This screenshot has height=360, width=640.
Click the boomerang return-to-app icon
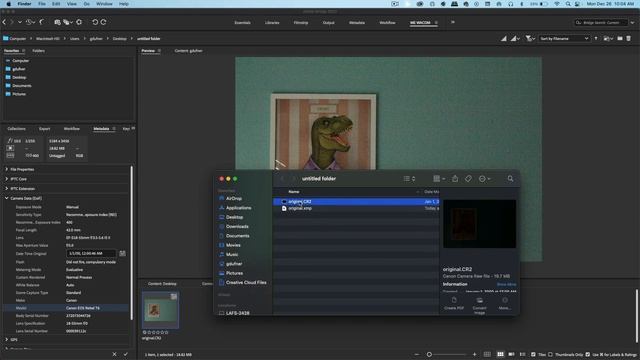pos(42,22)
